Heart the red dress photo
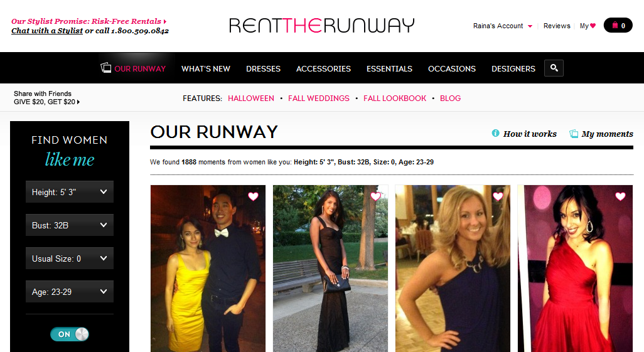644x352 pixels. point(620,196)
